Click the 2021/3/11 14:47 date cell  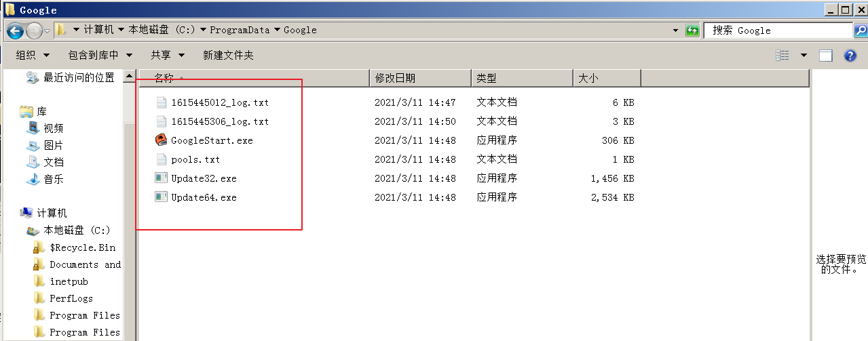click(x=415, y=102)
